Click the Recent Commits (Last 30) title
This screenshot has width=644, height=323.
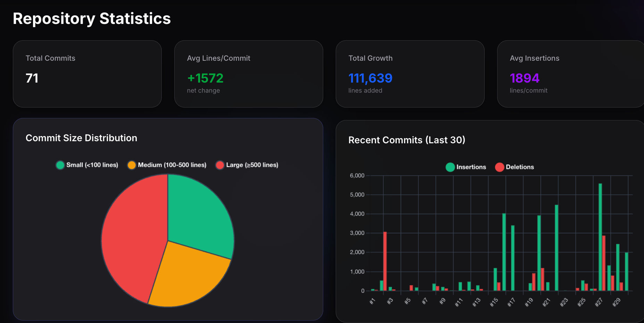click(407, 140)
